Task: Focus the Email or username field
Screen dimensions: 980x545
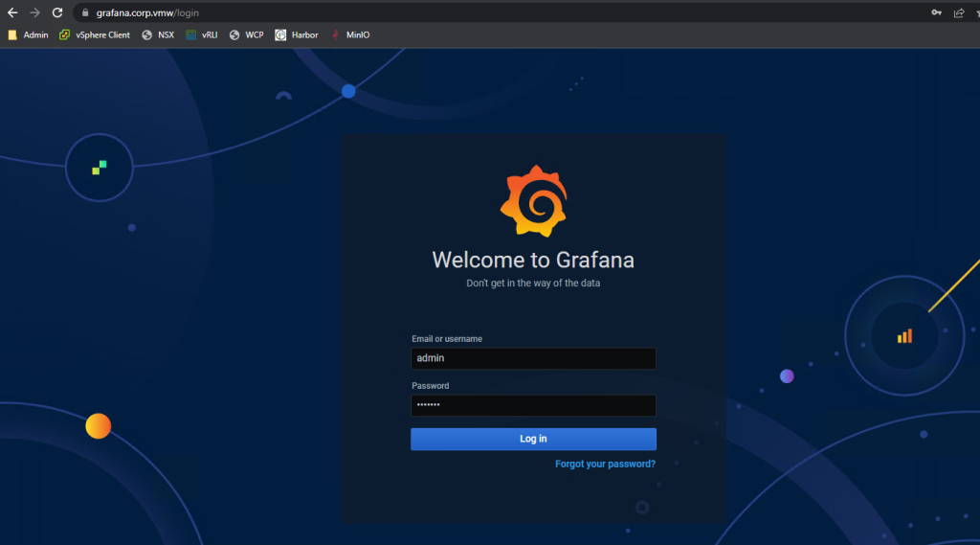Action: pos(533,358)
